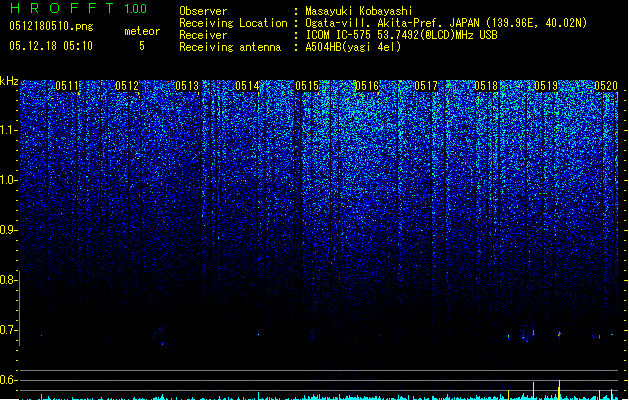This screenshot has height=400, width=629.
Task: Click time marker 0517
Action: [426, 86]
